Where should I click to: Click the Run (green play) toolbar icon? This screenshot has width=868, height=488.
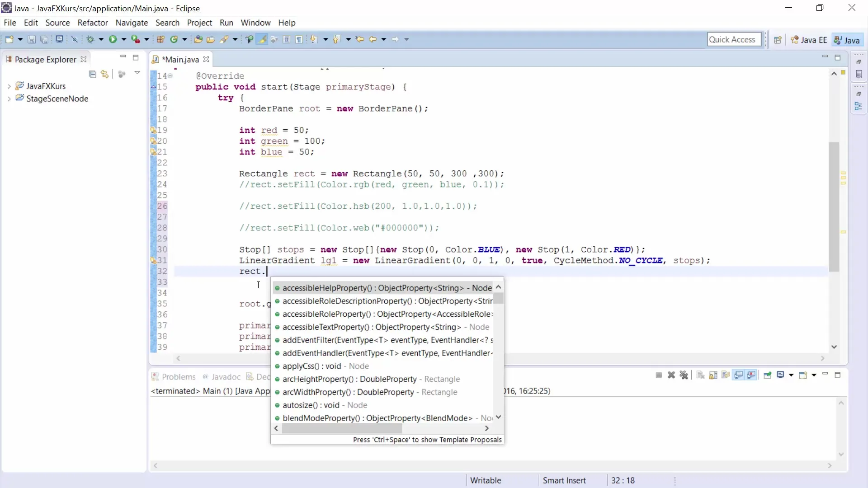pos(113,39)
